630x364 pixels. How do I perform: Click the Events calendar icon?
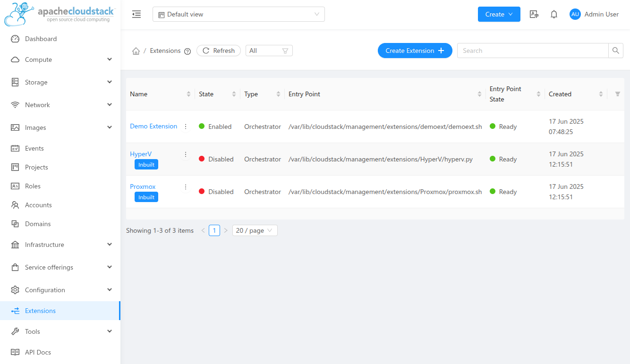click(x=15, y=148)
